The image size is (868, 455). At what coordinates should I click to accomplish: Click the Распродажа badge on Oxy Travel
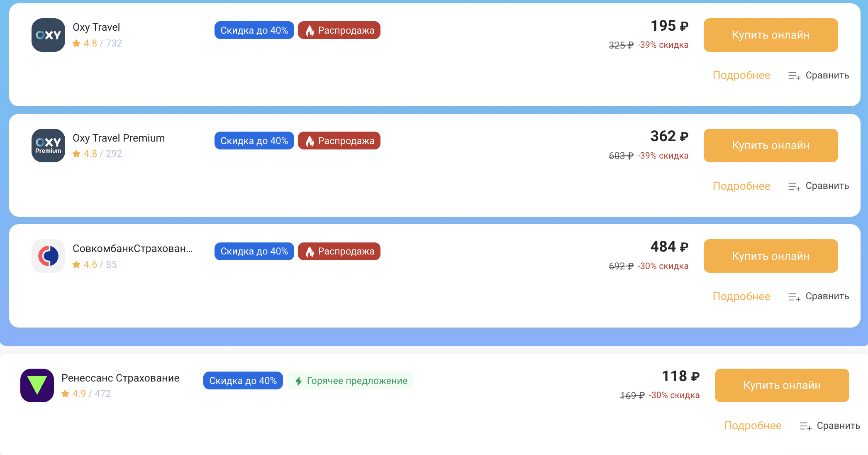[x=339, y=30]
